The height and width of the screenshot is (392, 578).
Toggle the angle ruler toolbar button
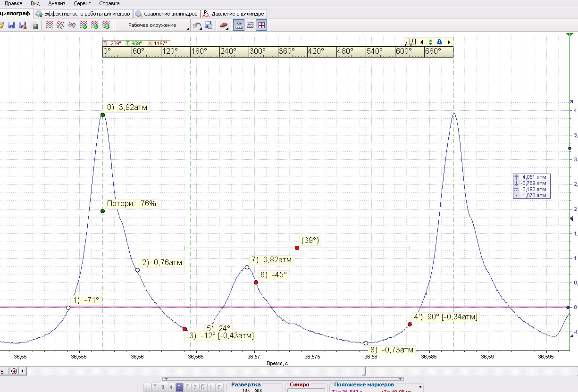[x=239, y=25]
